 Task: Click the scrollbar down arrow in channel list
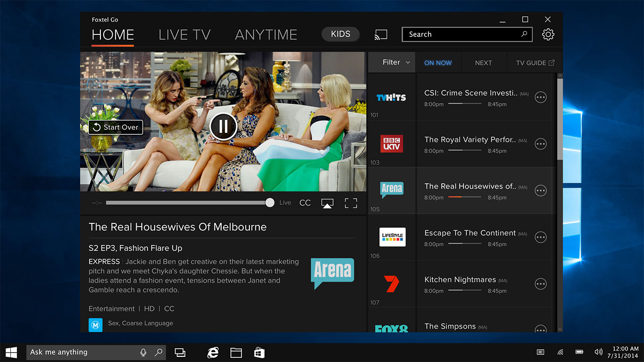[x=560, y=329]
